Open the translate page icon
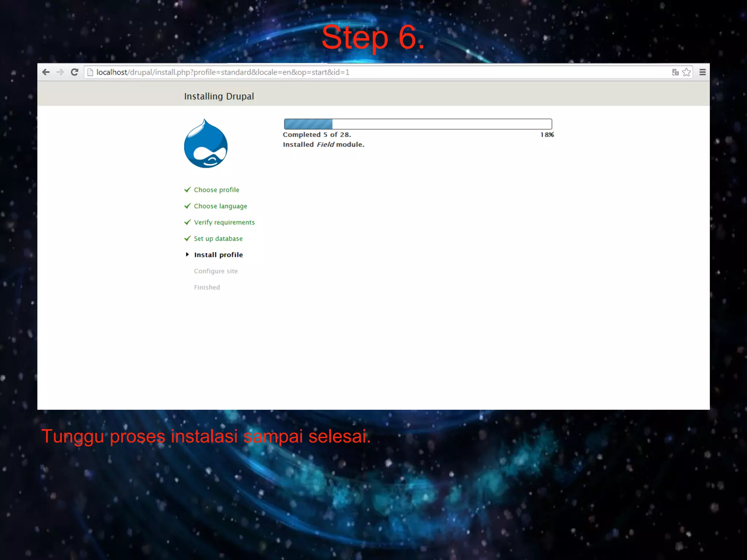The height and width of the screenshot is (560, 747). coord(675,72)
